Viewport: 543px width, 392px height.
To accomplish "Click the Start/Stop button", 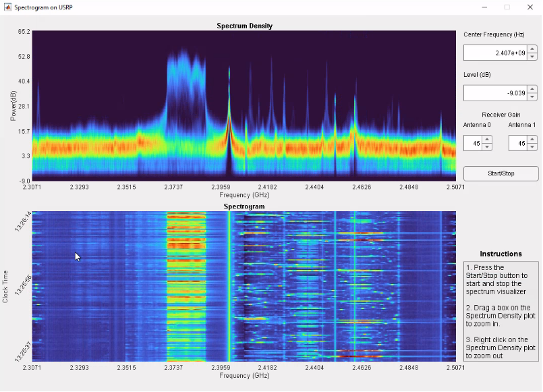I will click(501, 173).
